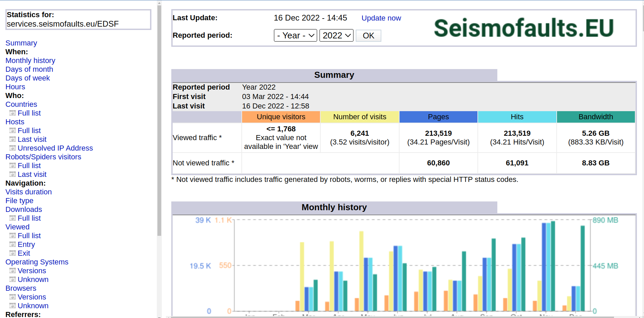The image size is (644, 318).
Task: Click the Robots full list icon
Action: click(x=13, y=165)
